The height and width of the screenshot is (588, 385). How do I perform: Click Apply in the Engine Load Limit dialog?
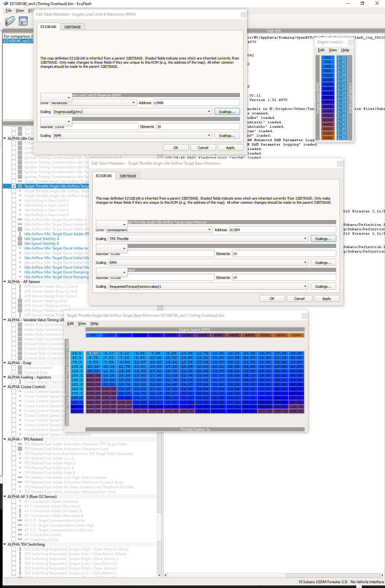click(x=230, y=148)
